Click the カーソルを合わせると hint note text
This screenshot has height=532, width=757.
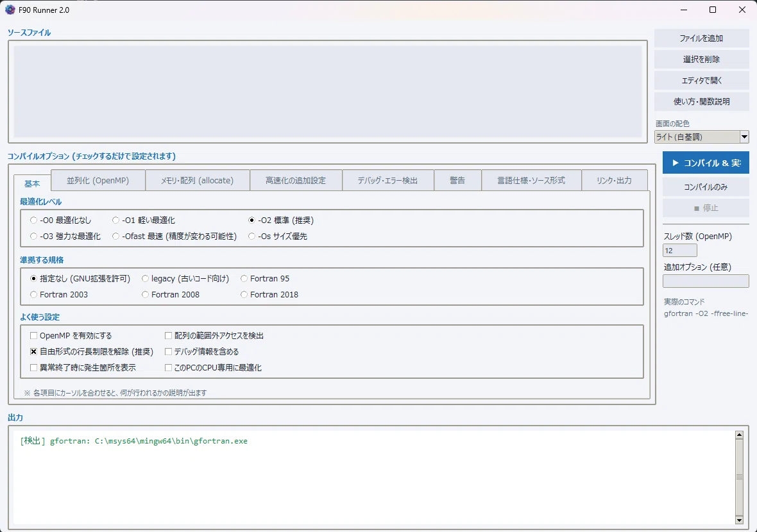[x=115, y=393]
